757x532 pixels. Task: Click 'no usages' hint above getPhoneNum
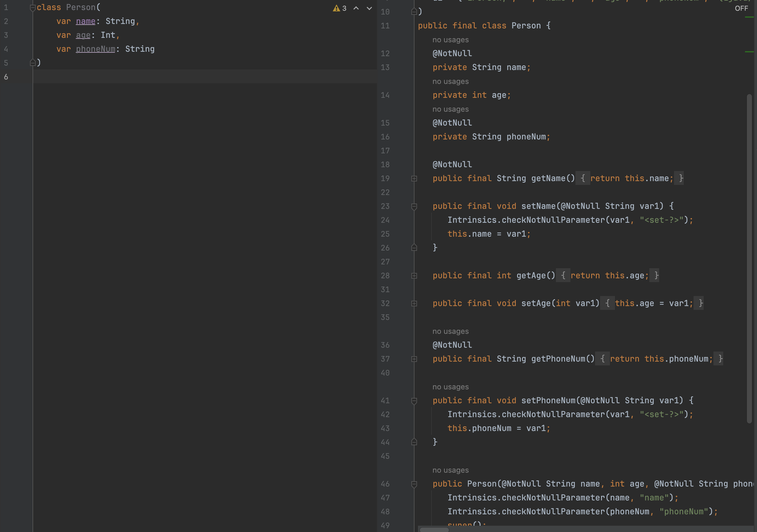coord(450,331)
